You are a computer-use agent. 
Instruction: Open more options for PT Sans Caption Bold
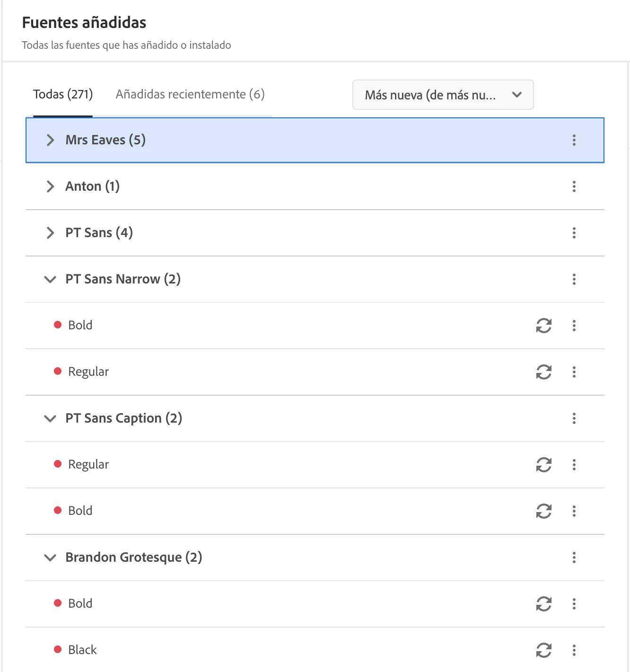tap(574, 511)
